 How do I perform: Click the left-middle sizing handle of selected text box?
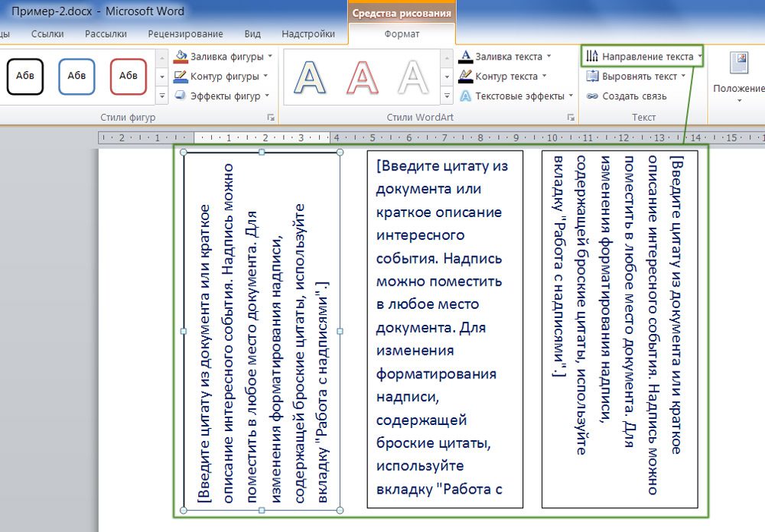pyautogui.click(x=184, y=331)
